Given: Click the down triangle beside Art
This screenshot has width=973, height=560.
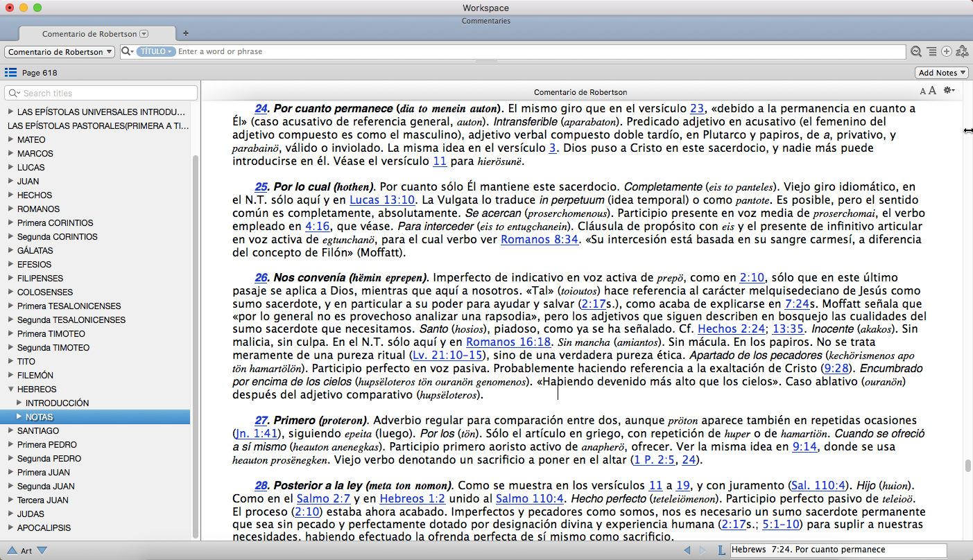Looking at the screenshot, I should 42,551.
